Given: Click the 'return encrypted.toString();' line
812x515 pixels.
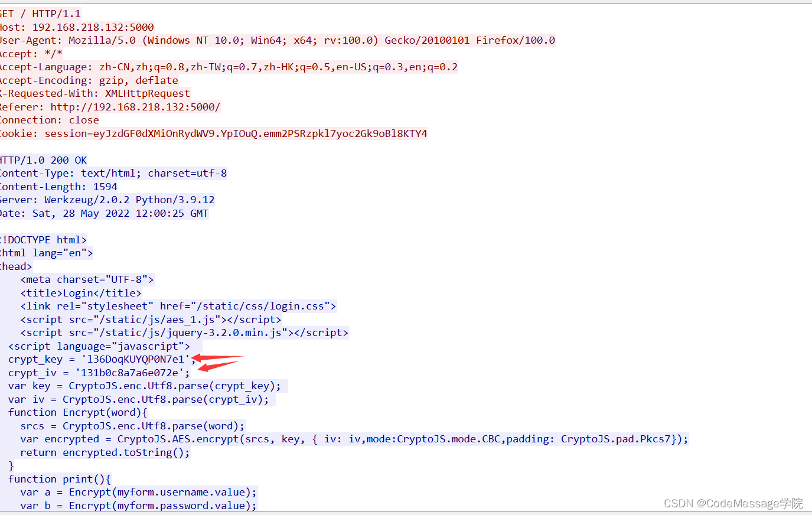Looking at the screenshot, I should [105, 452].
